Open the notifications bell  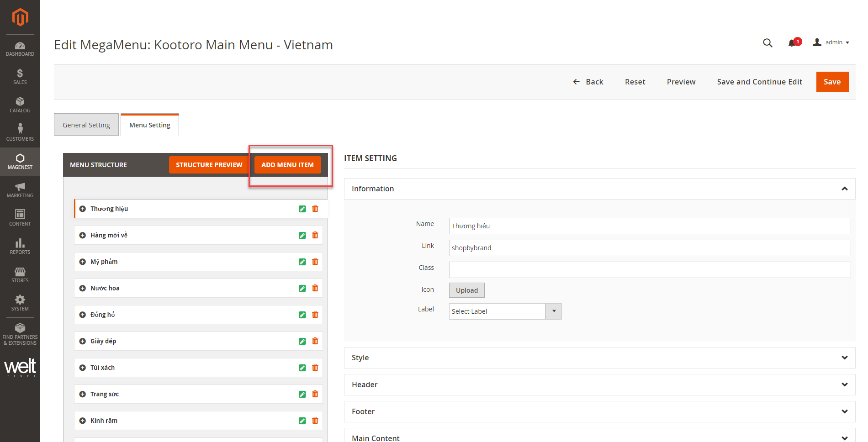[x=793, y=43]
